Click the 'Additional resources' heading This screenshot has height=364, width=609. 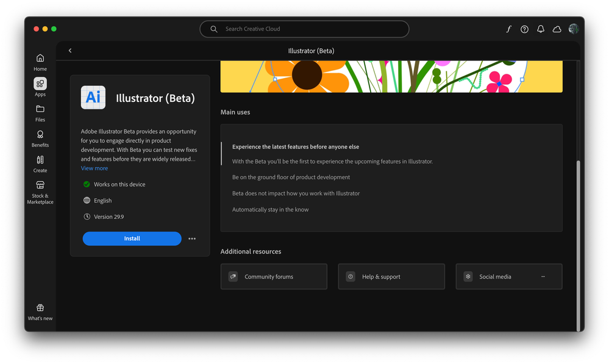[x=251, y=251]
